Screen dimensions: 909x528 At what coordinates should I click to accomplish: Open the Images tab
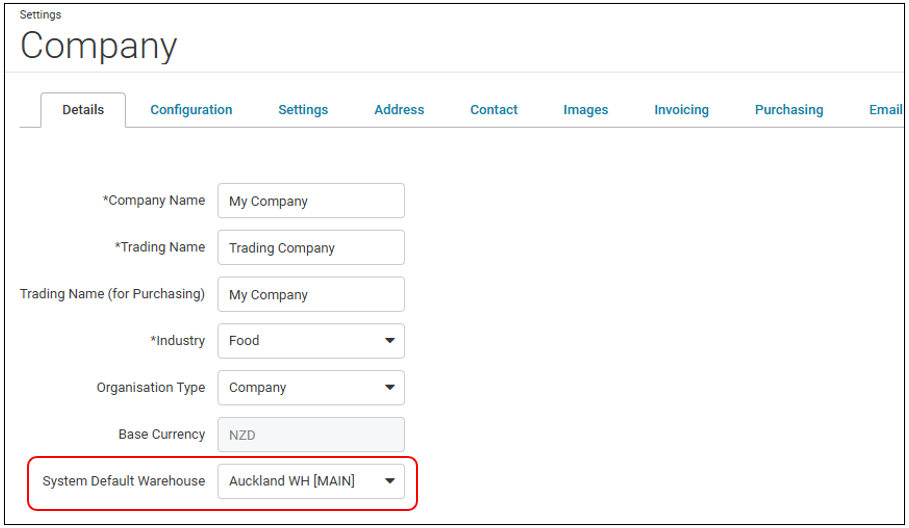[586, 110]
